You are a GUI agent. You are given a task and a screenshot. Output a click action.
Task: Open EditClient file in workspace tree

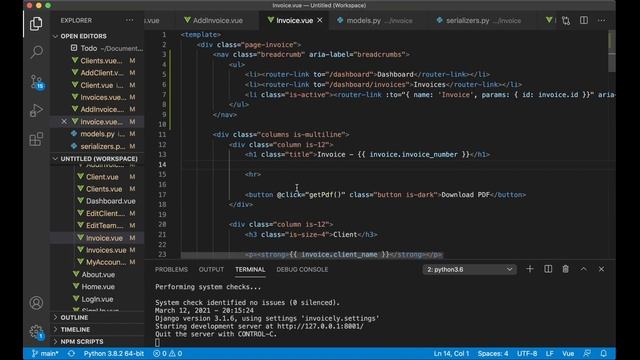coord(98,213)
